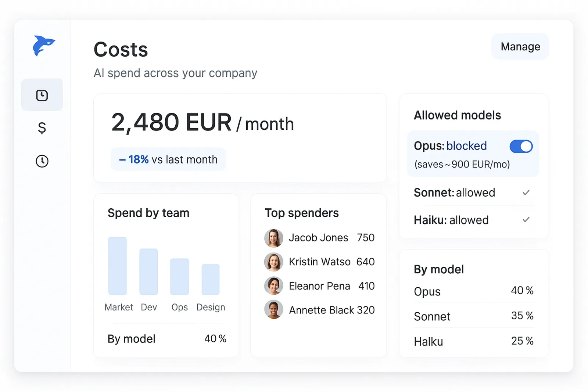Screen dimensions: 588x392
Task: Select Jacob Jones name
Action: (x=318, y=238)
